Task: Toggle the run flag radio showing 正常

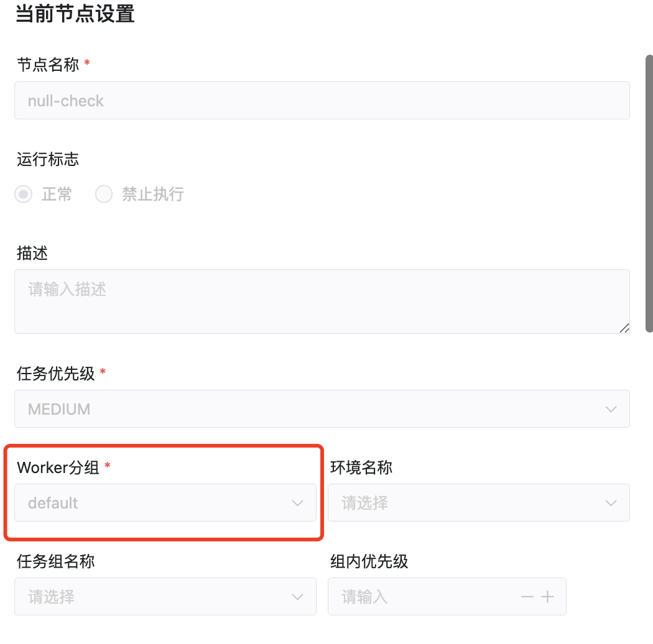Action: [x=23, y=194]
